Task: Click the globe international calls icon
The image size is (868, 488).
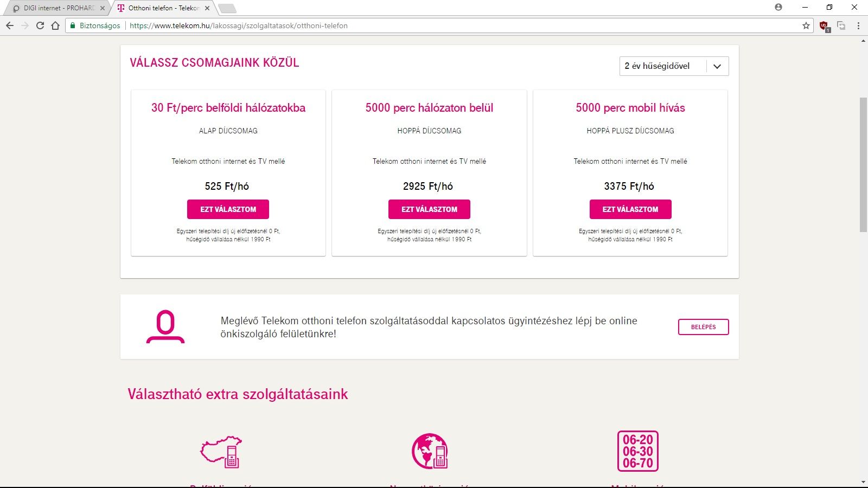Action: tap(430, 451)
